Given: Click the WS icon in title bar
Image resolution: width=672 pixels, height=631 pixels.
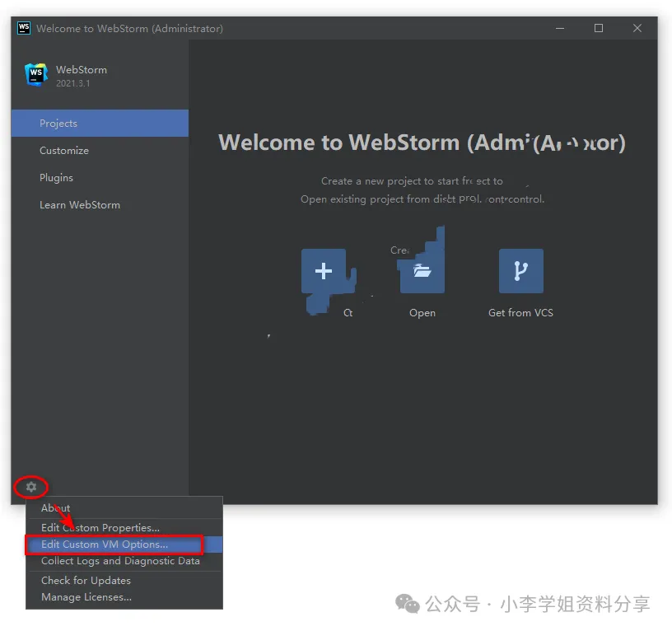Looking at the screenshot, I should pos(24,28).
